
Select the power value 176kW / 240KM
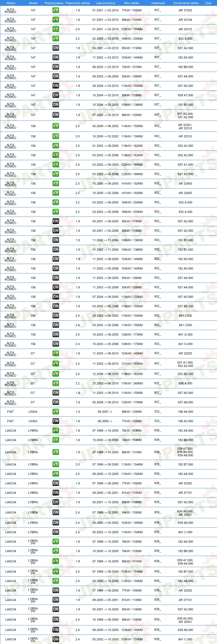pos(132,383)
